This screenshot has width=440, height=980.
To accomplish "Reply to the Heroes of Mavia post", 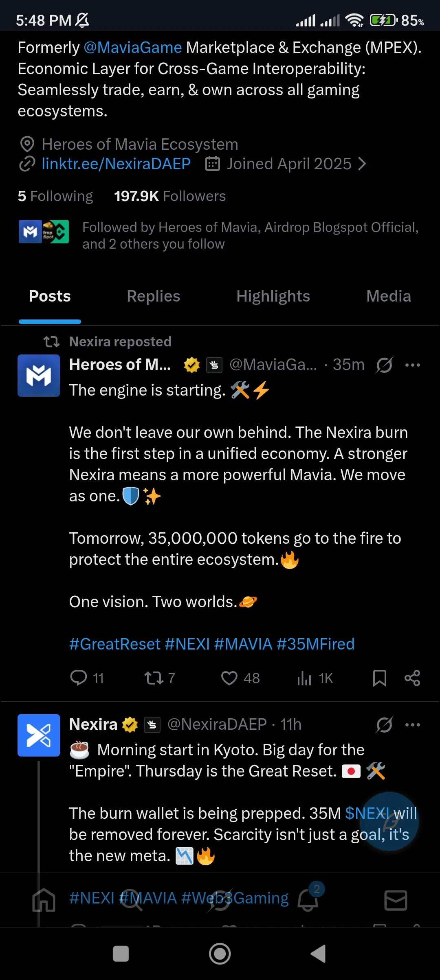I will point(79,678).
